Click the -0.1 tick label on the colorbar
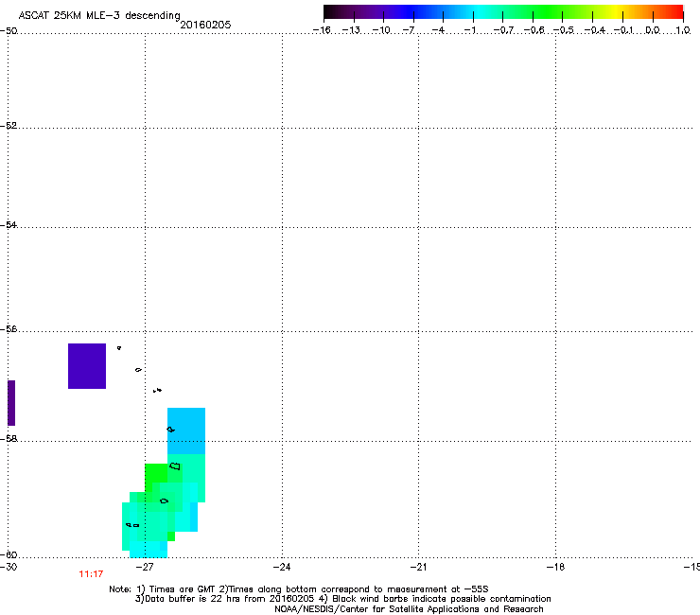Image resolution: width=700 pixels, height=615 pixels. (x=623, y=30)
